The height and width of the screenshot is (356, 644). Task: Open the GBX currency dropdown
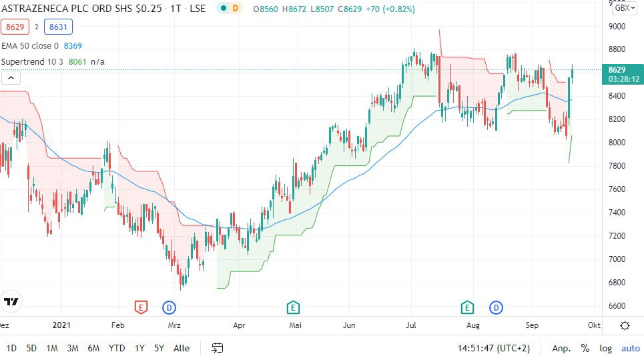click(x=623, y=8)
